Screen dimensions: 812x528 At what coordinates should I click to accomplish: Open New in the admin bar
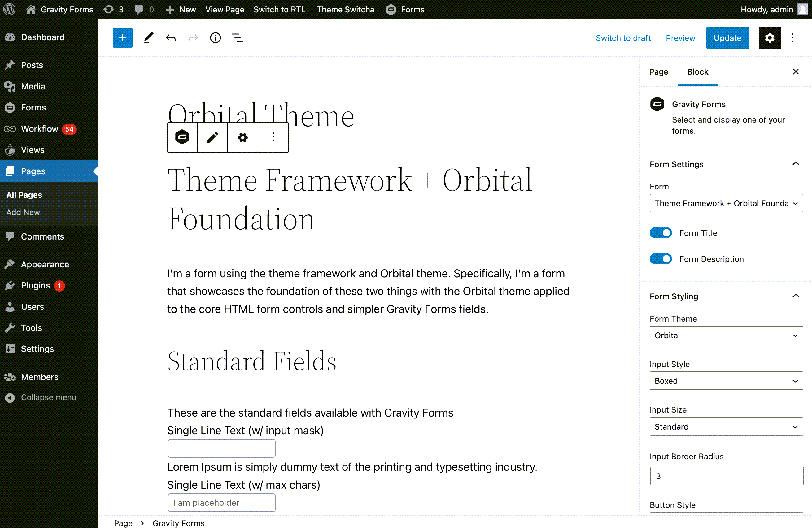click(x=181, y=9)
